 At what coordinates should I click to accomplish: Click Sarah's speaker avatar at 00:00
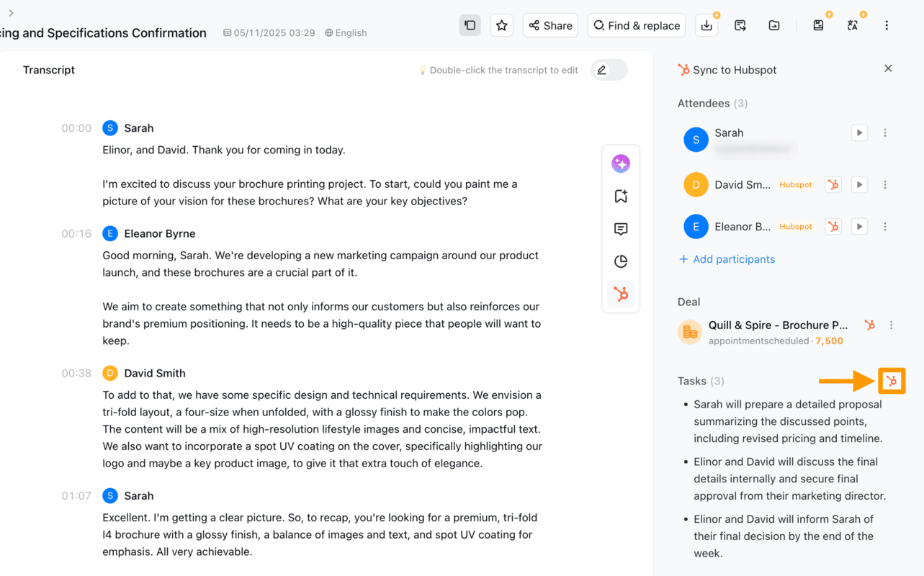tap(110, 128)
